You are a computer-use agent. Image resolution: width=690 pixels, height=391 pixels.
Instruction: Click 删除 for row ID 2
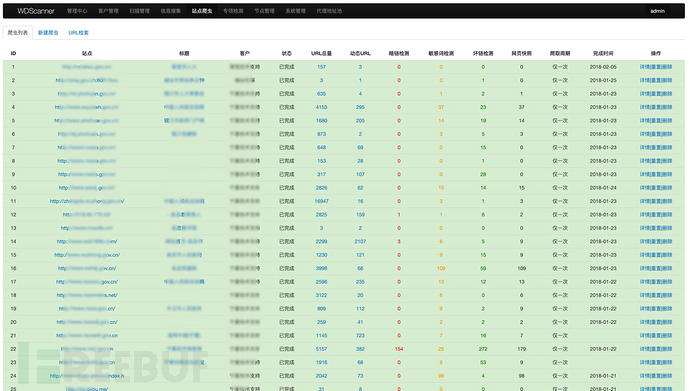click(x=668, y=80)
